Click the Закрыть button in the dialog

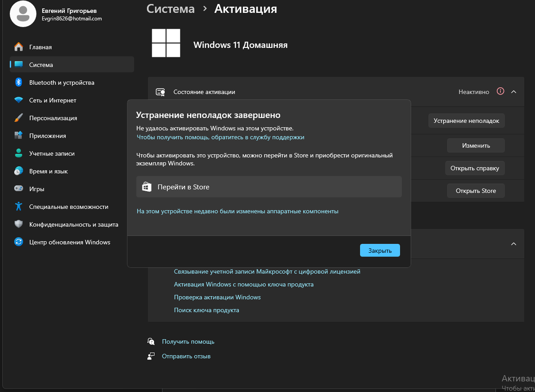click(380, 251)
